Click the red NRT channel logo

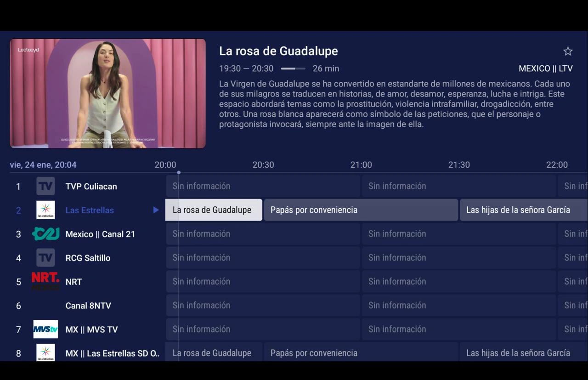pos(45,281)
